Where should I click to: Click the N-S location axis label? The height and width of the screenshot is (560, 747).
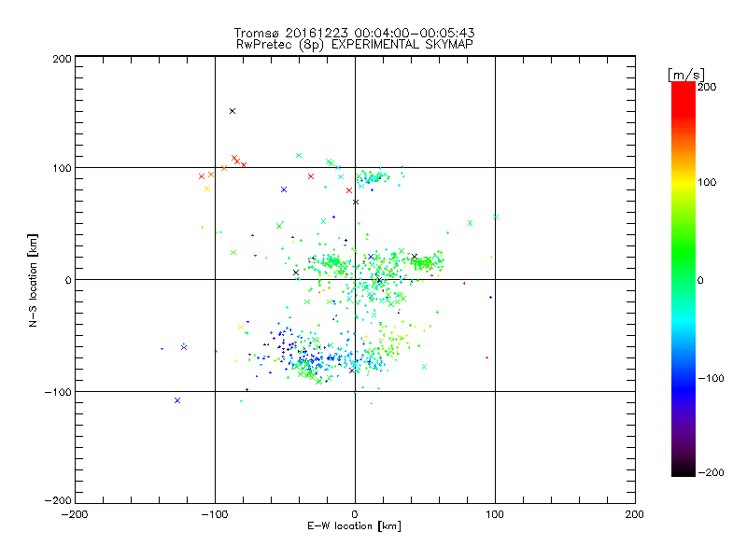pos(33,280)
